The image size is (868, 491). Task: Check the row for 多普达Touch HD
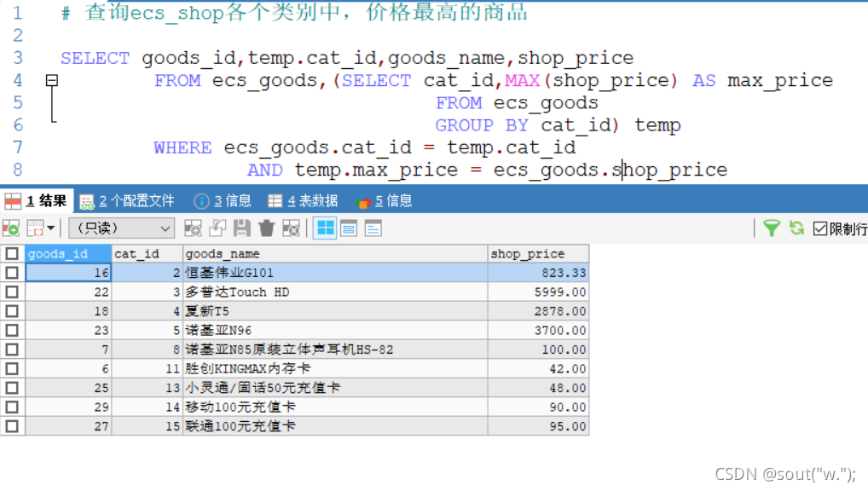(x=12, y=292)
